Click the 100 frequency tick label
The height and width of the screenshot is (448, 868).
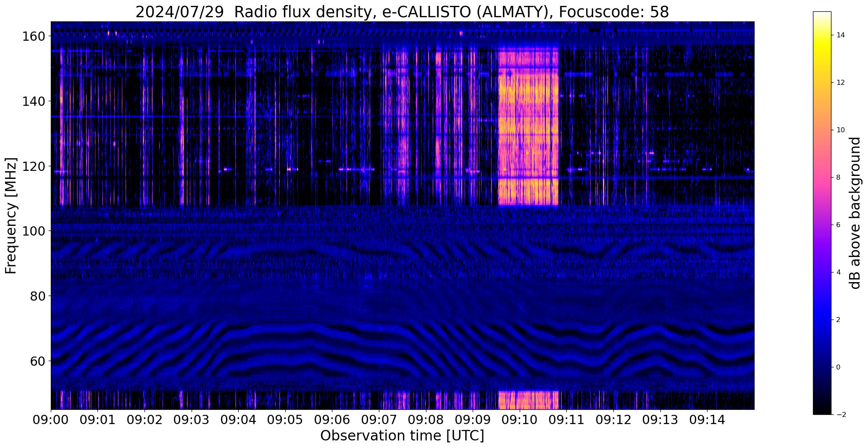point(34,231)
